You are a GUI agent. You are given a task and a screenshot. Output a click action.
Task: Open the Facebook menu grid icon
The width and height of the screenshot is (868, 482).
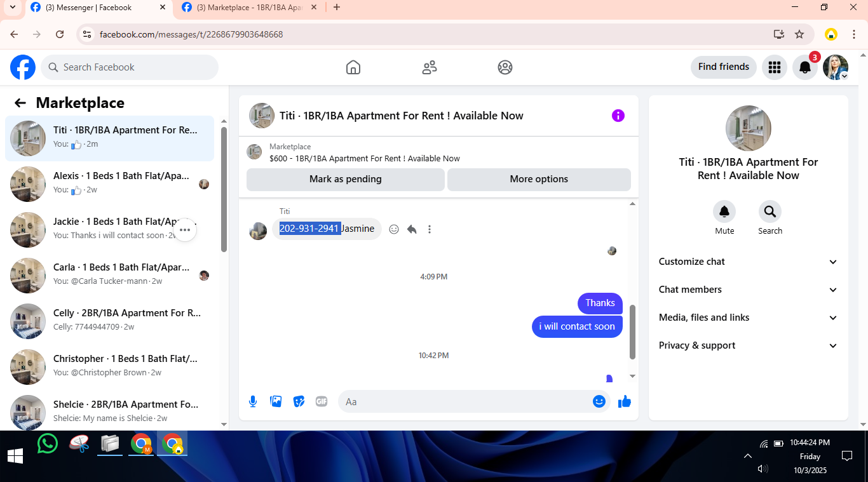774,67
